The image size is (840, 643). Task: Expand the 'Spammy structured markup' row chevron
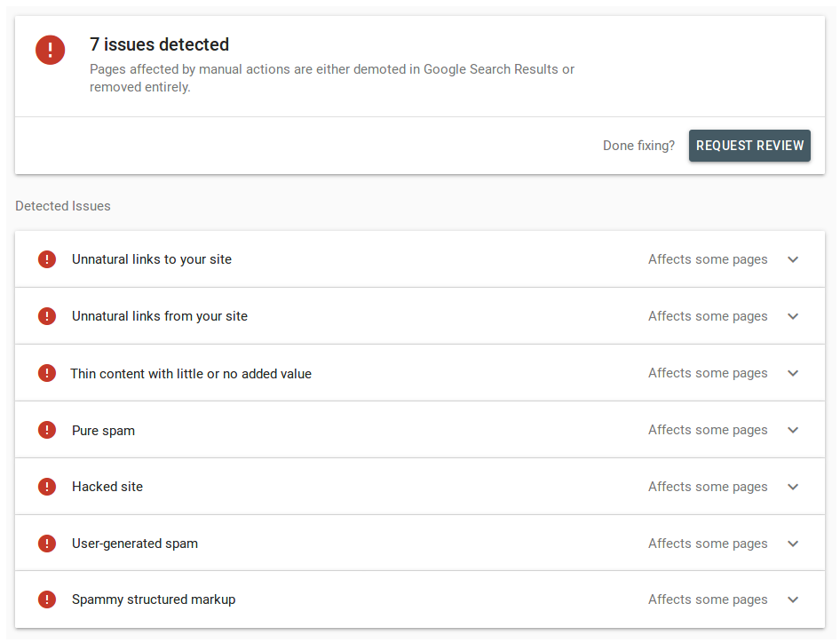[x=793, y=599]
